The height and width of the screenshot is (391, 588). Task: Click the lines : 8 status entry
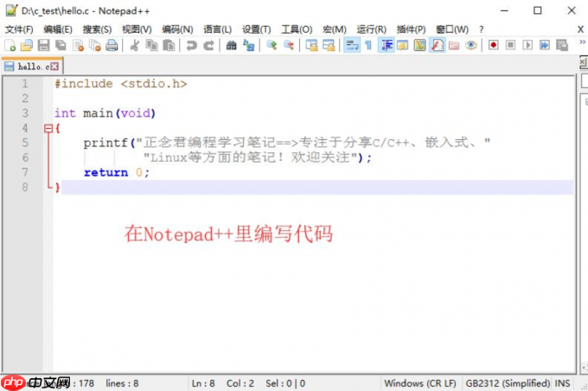click(x=122, y=383)
